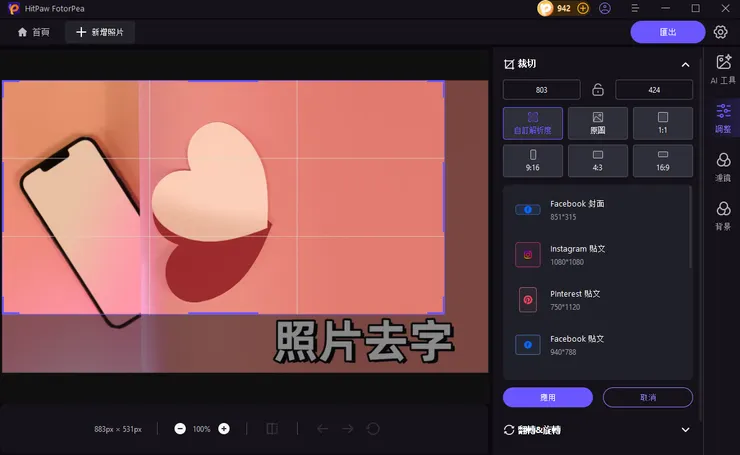Click the Facebook 貼文 logo icon
This screenshot has height=455, width=740.
528,345
